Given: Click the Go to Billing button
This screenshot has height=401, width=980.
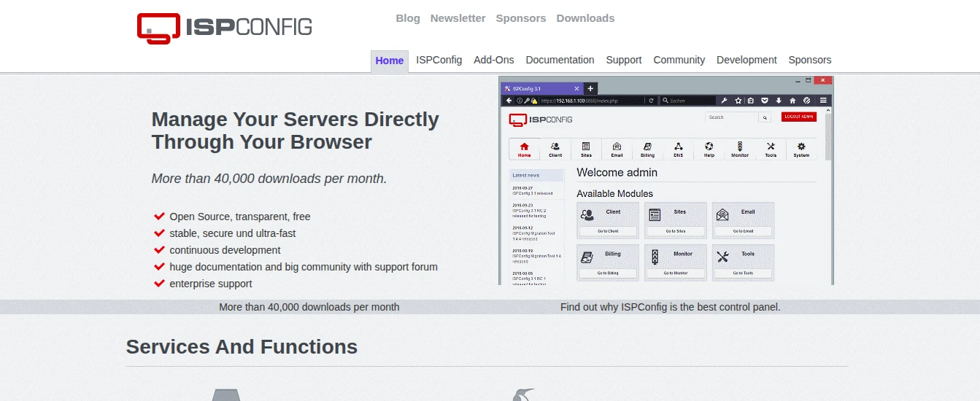Looking at the screenshot, I should point(608,273).
